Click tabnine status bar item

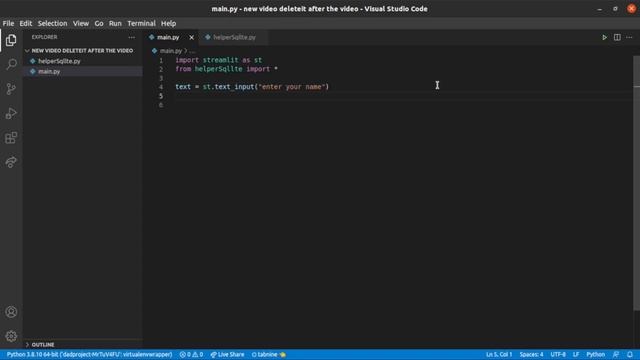coord(269,354)
